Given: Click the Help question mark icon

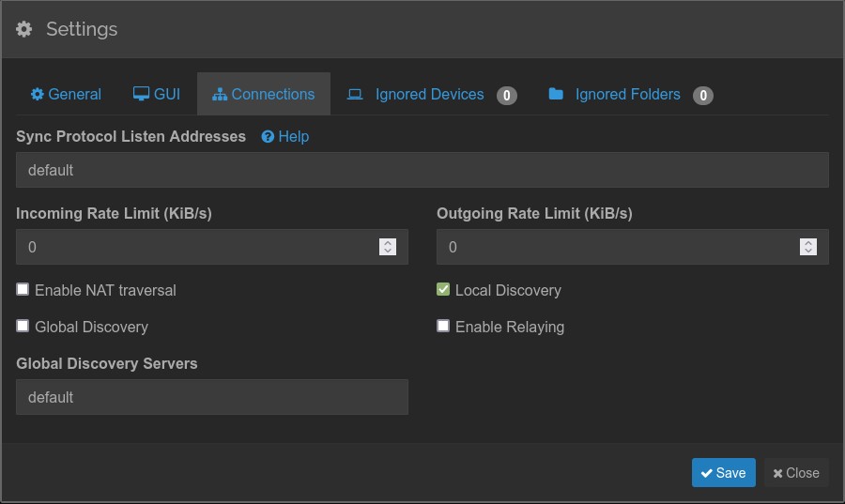Looking at the screenshot, I should 268,137.
